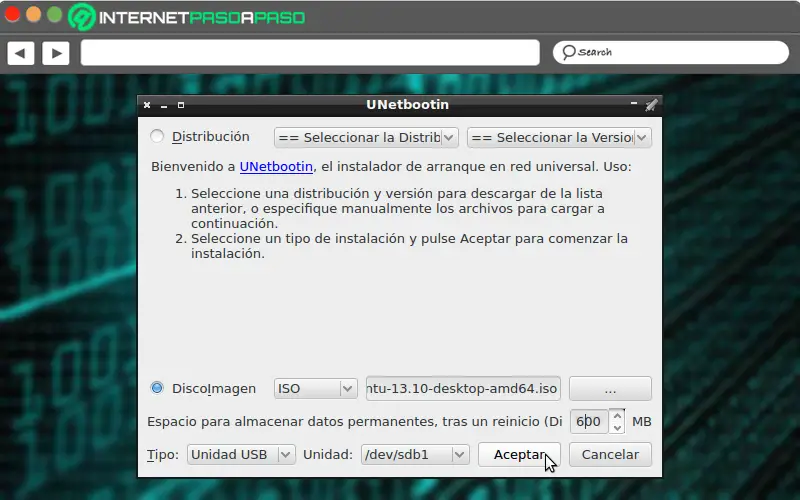Click the square maximize icon in the UNetbootin title bar
800x500 pixels.
(x=181, y=105)
